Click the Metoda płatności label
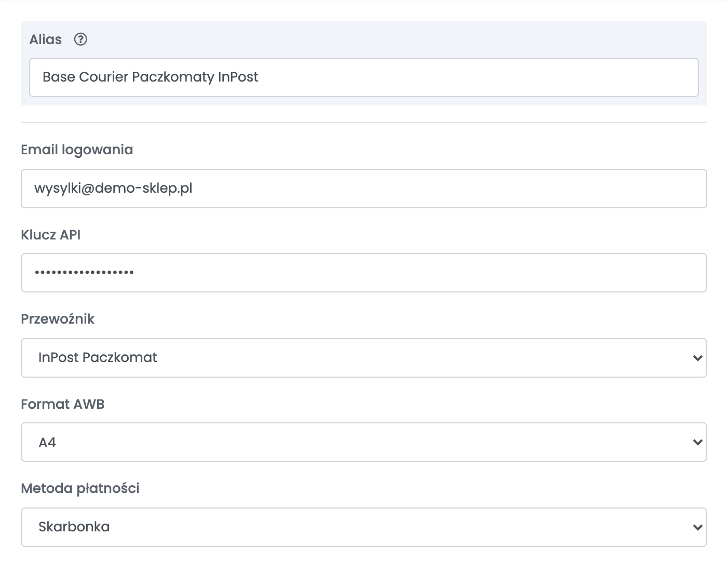 80,488
